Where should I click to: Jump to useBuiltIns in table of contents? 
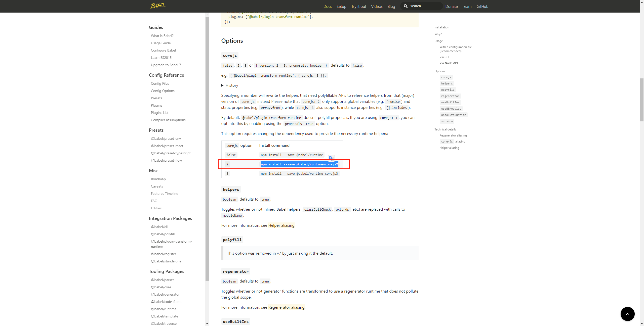point(450,102)
